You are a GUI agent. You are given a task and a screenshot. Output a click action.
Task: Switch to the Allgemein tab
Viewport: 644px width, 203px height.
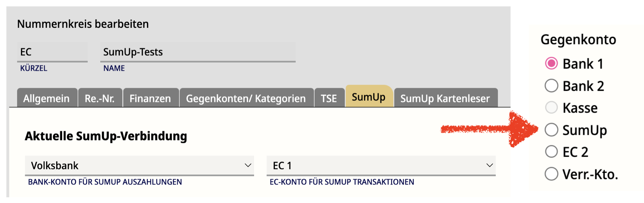pyautogui.click(x=46, y=98)
